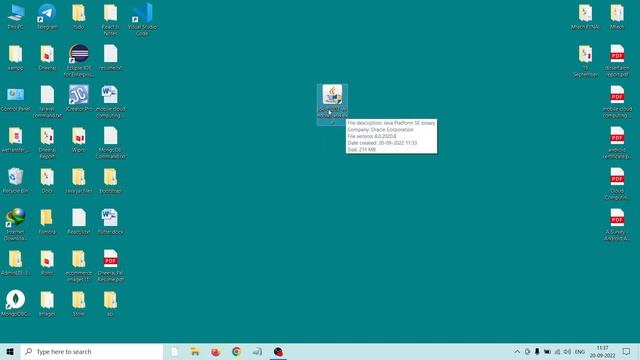The width and height of the screenshot is (640, 360).
Task: Select the mobile cloud computing PDF file
Action: 617,101
